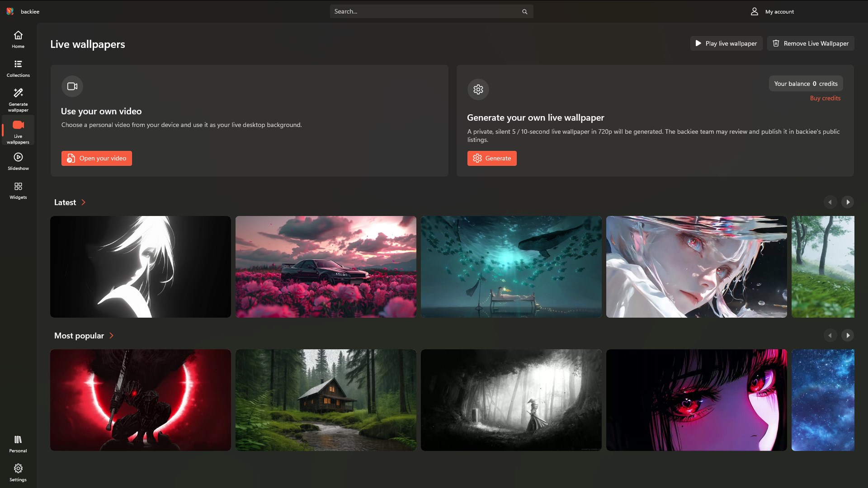Expand the Latest section chevron
The width and height of the screenshot is (868, 488).
point(83,202)
